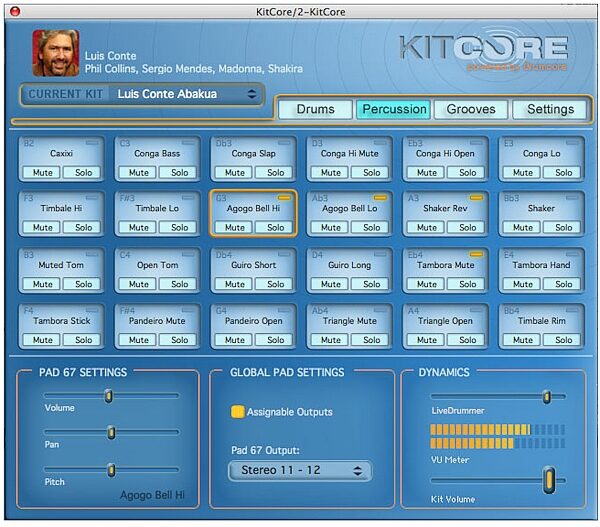Viewport: 600px width, 527px height.
Task: Click the Luis Conte artist photo
Action: point(56,53)
